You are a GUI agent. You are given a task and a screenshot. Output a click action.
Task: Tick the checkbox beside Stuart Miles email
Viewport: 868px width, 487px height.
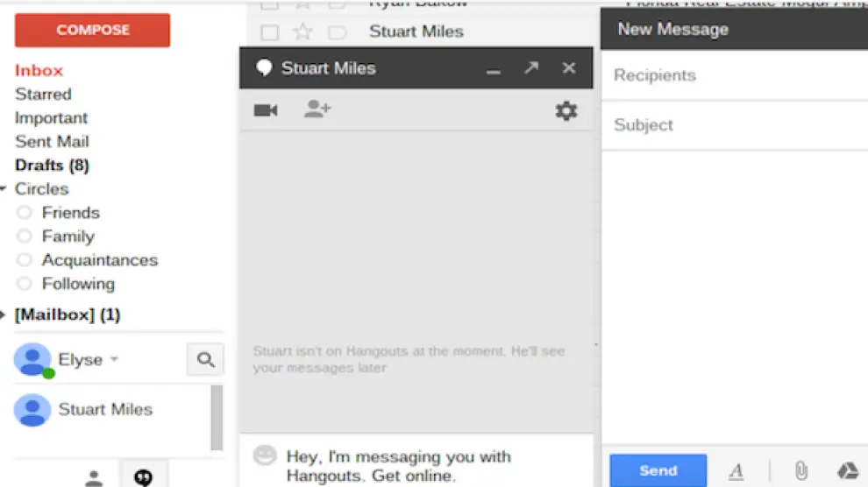[270, 32]
